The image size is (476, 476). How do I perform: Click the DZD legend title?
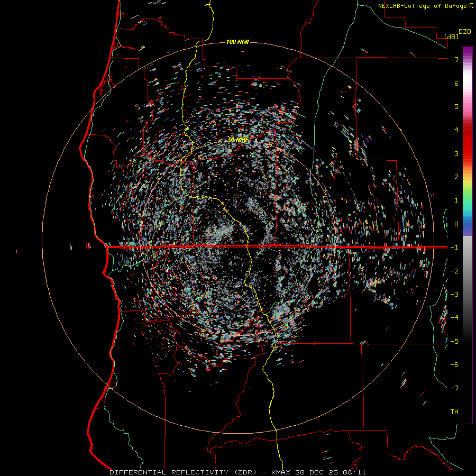pos(465,32)
